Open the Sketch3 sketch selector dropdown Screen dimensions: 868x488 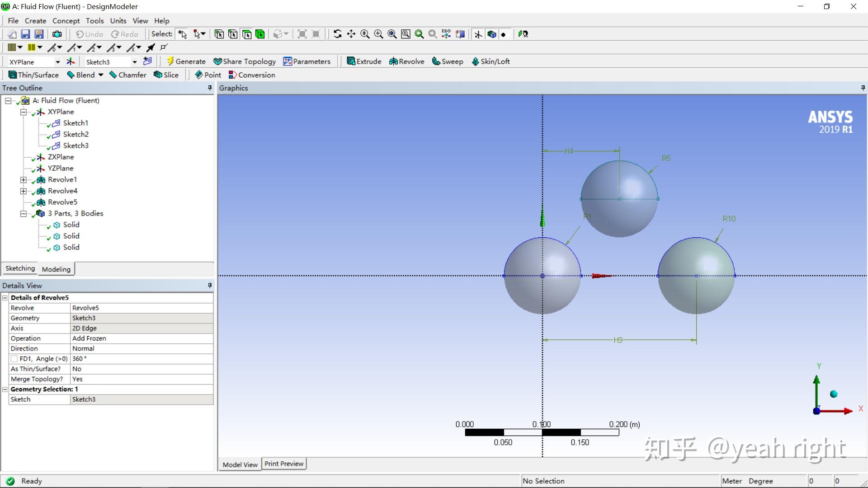click(x=134, y=62)
